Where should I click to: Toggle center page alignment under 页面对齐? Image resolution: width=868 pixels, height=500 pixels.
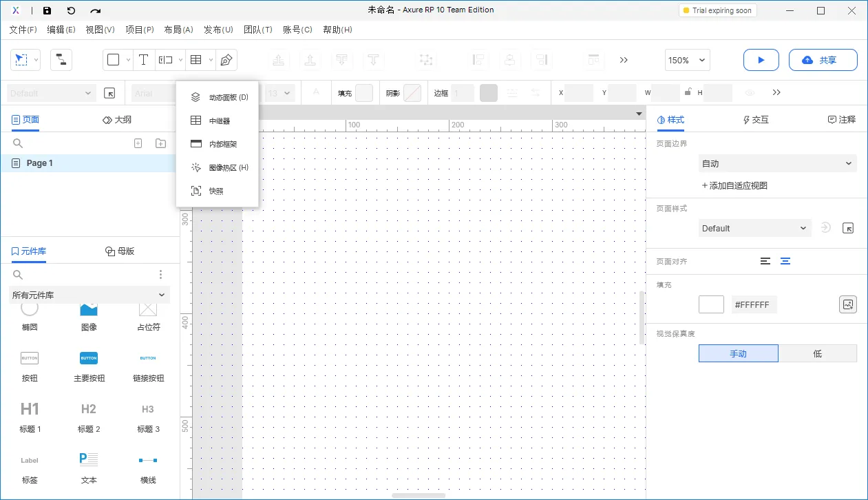(785, 261)
